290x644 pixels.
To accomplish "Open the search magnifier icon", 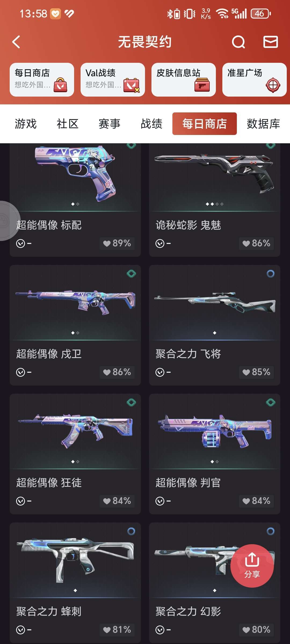I will click(x=238, y=42).
